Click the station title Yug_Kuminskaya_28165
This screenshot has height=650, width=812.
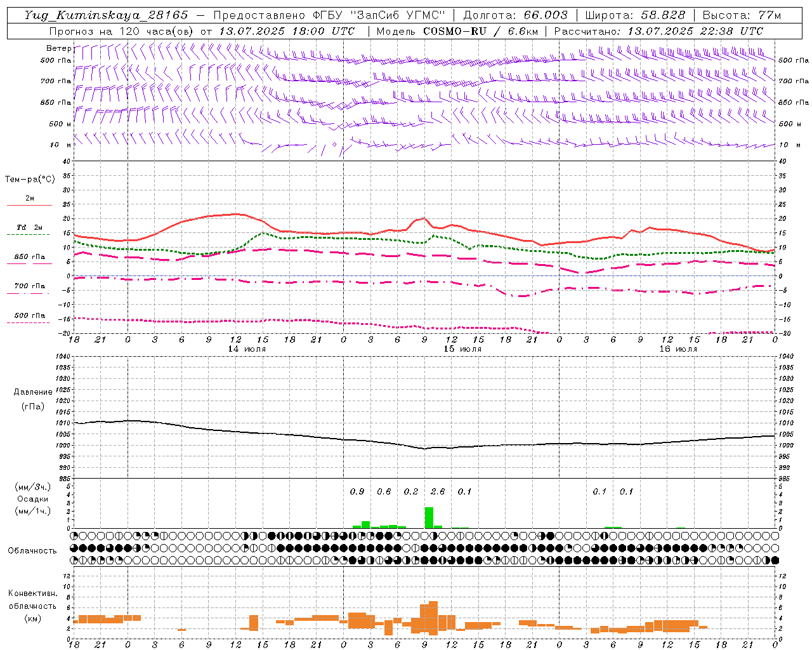(106, 15)
